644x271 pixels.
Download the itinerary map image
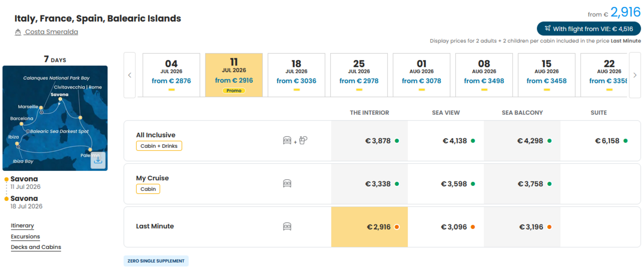click(x=98, y=160)
